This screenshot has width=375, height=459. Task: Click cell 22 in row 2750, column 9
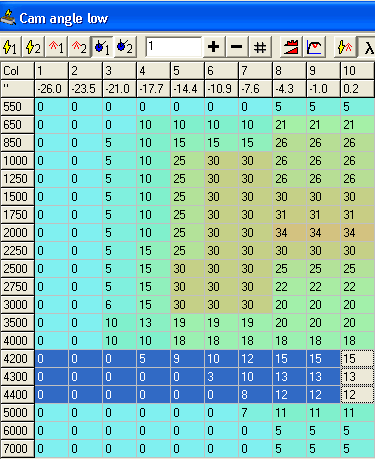(x=324, y=287)
